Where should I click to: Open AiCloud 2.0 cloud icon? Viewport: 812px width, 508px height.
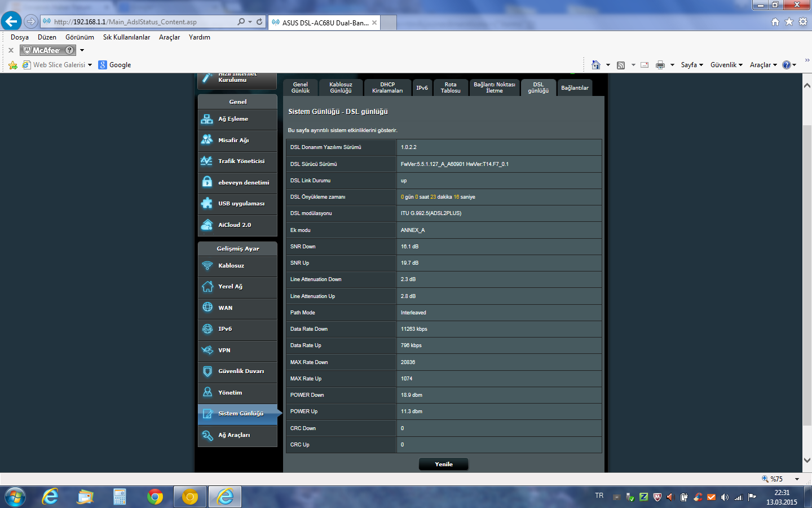point(207,225)
